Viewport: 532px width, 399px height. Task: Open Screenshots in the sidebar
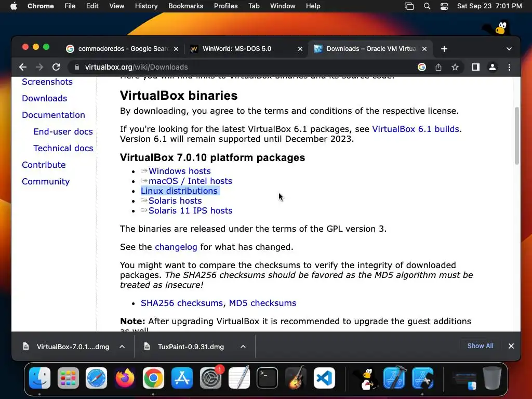[x=47, y=82]
